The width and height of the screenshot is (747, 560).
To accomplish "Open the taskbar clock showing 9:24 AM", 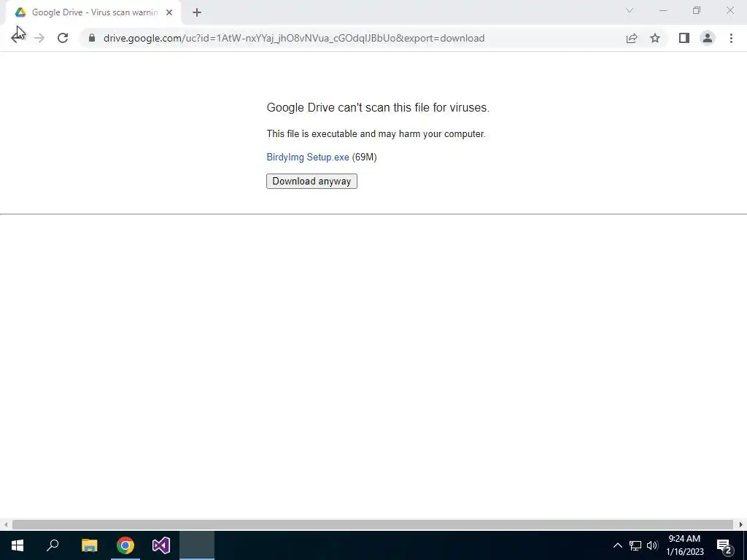I will (684, 545).
